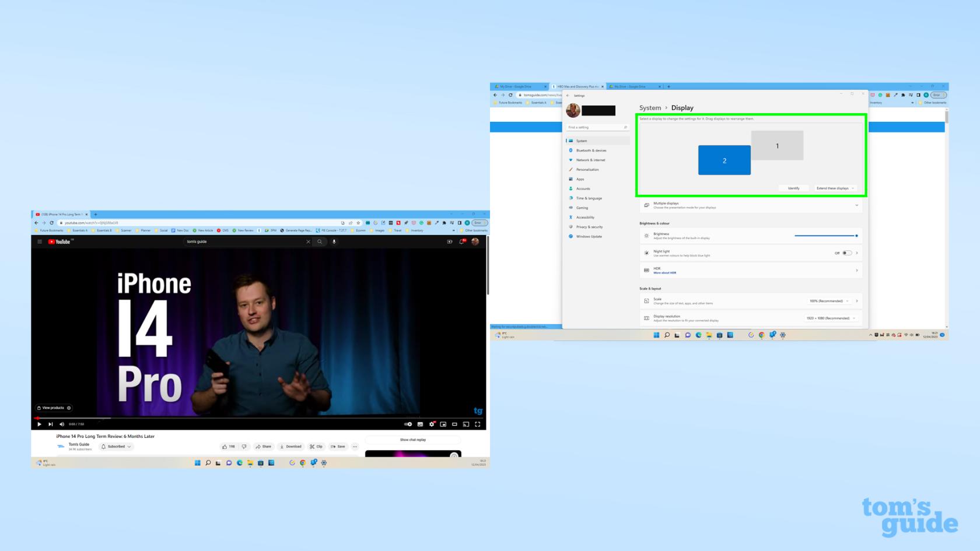Select display 2 in Settings
The width and height of the screenshot is (980, 551).
724,160
